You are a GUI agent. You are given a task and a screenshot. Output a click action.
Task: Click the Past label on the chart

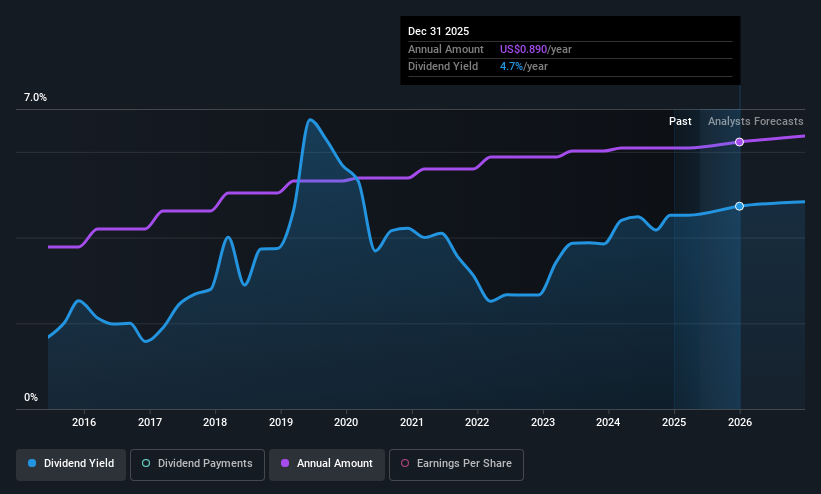click(680, 122)
